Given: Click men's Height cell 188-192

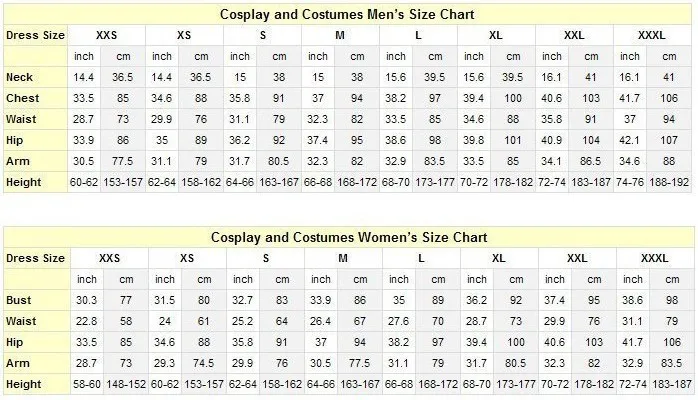Looking at the screenshot, I should tap(669, 182).
